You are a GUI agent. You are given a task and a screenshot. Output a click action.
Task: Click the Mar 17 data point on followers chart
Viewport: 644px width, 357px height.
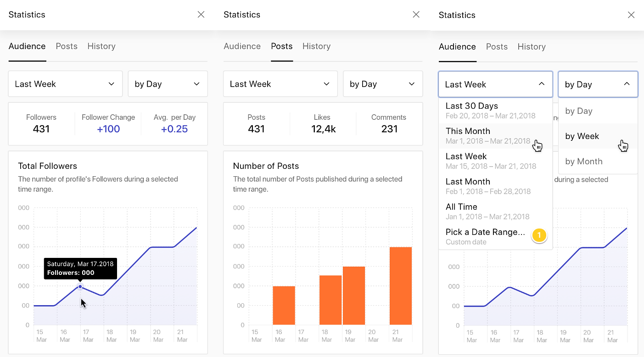coord(80,287)
